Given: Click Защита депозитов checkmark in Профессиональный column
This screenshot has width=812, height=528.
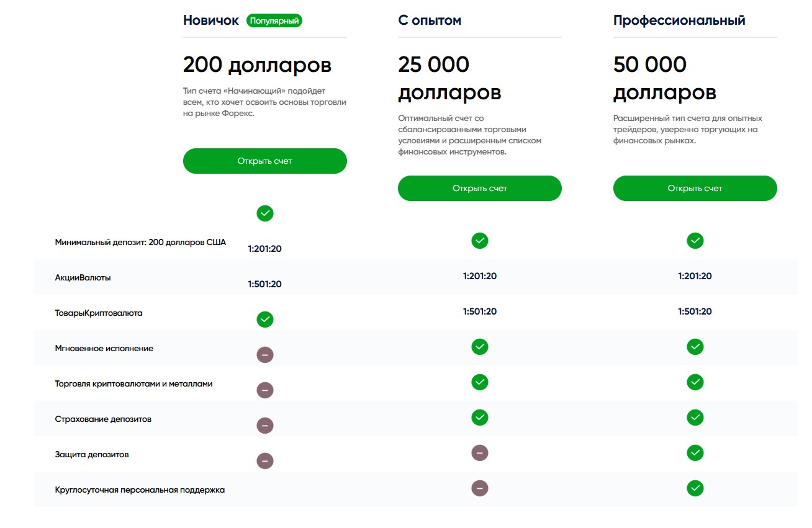Looking at the screenshot, I should point(695,453).
